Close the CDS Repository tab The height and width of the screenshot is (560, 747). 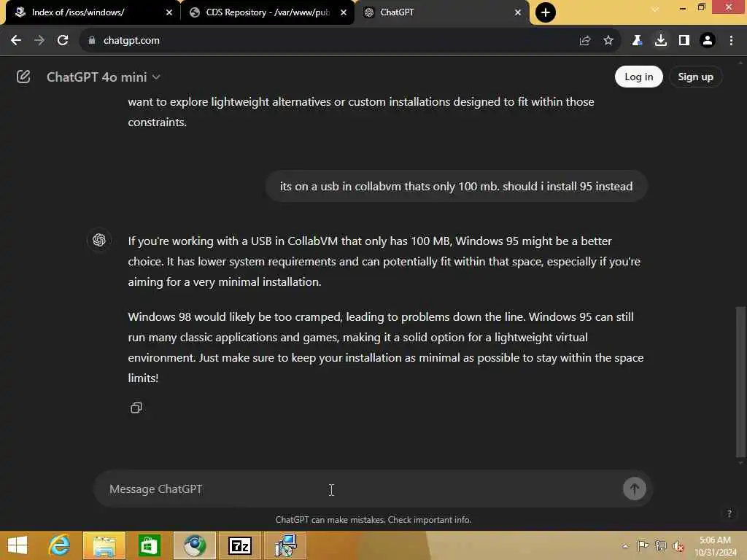tap(344, 12)
